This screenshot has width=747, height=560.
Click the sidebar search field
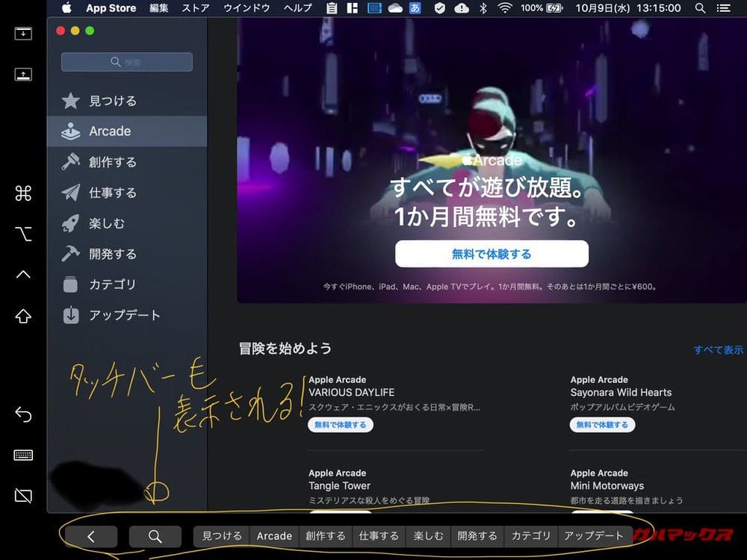pyautogui.click(x=126, y=62)
